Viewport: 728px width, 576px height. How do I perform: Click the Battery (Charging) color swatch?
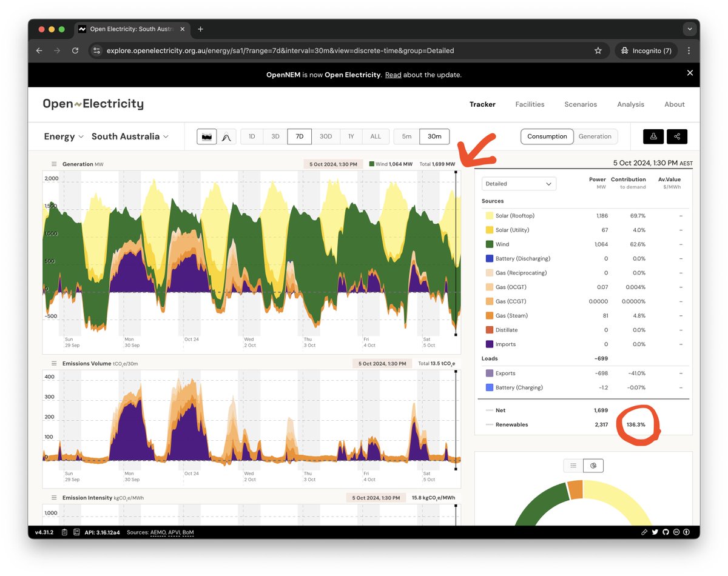(490, 387)
